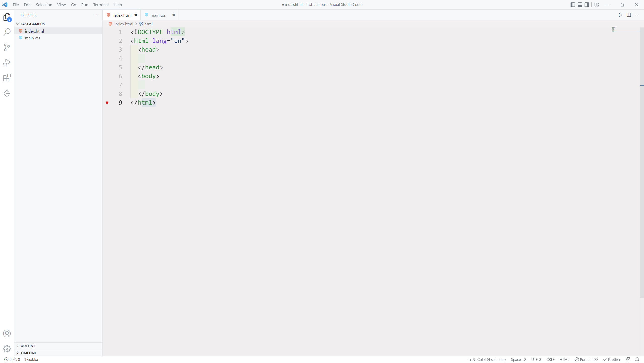Click the DOCTYPE text on line 1
Viewport: 644px width, 363px height.
click(x=150, y=32)
